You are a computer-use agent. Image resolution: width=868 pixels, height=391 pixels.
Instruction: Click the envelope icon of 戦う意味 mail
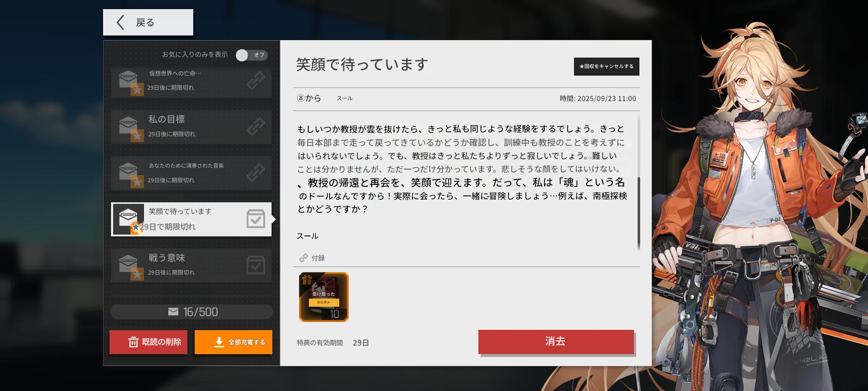point(128,264)
